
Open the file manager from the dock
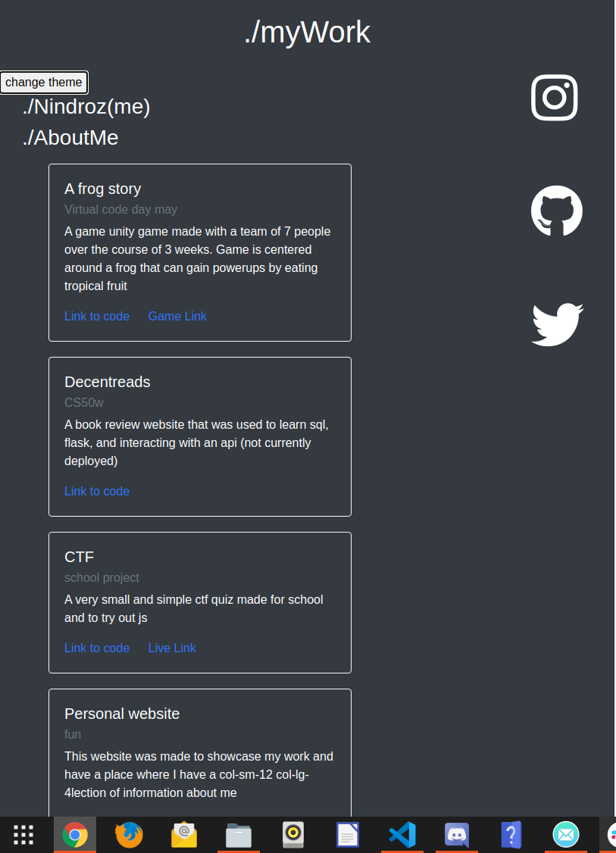click(x=239, y=835)
